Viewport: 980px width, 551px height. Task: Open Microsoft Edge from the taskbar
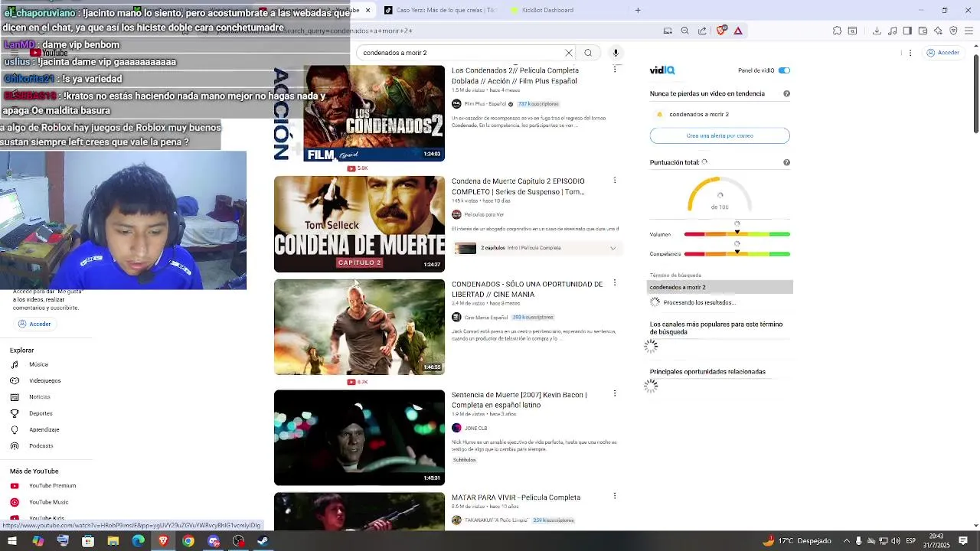point(138,541)
